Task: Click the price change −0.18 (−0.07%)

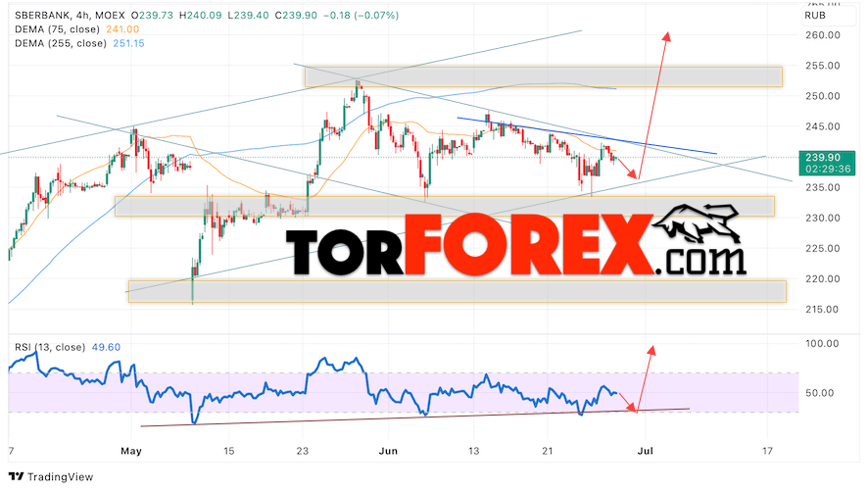Action: click(x=361, y=16)
